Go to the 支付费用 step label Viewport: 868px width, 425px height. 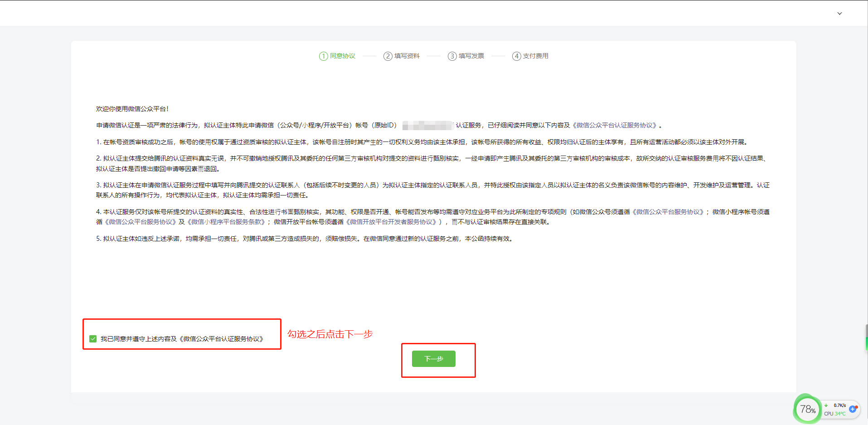pos(536,56)
